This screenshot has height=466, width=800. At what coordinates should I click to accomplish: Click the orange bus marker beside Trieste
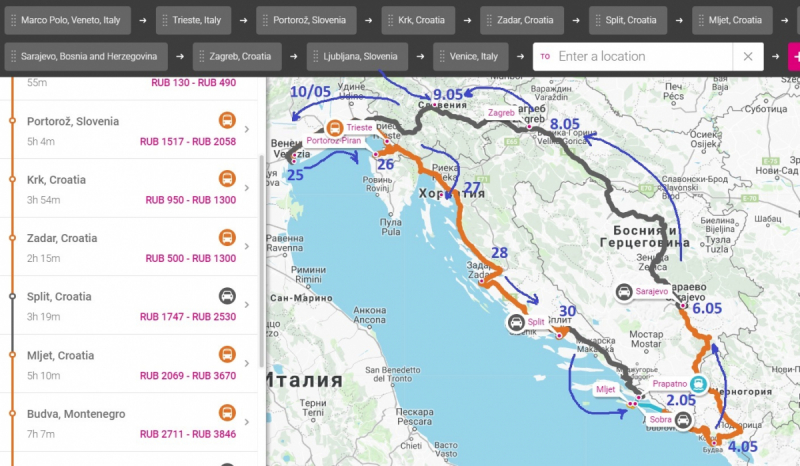335,127
